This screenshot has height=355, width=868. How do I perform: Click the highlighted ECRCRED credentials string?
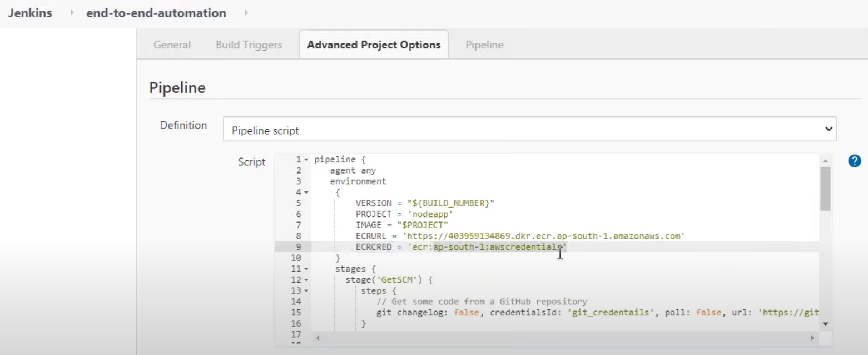[x=488, y=247]
